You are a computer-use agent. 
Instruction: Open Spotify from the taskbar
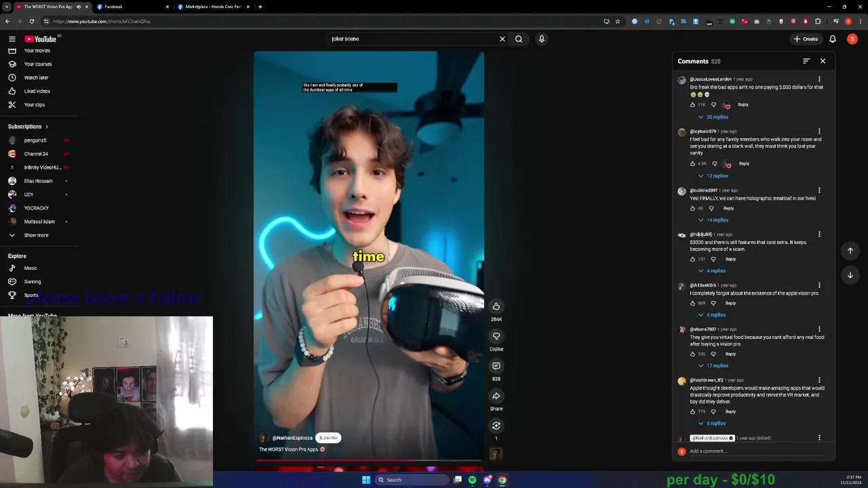click(472, 480)
